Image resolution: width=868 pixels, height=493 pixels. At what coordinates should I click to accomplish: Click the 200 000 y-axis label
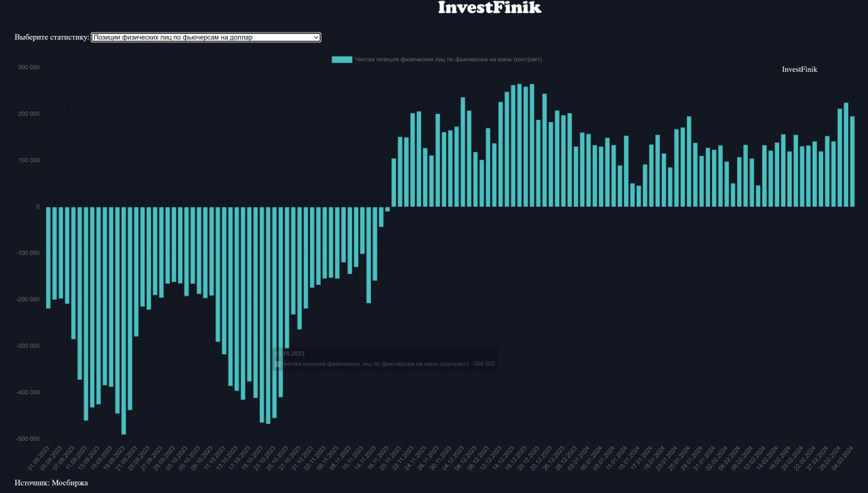[x=28, y=114]
